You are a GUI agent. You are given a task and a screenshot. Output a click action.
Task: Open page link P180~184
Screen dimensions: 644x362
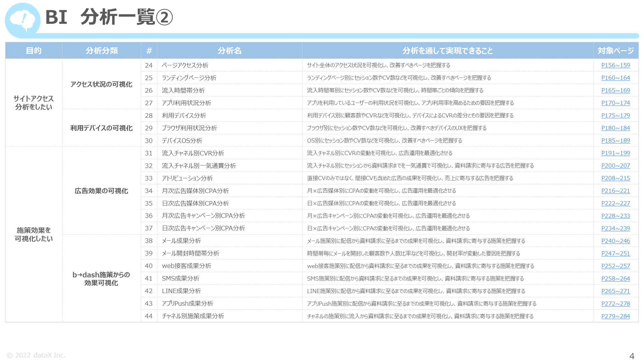[x=615, y=128]
